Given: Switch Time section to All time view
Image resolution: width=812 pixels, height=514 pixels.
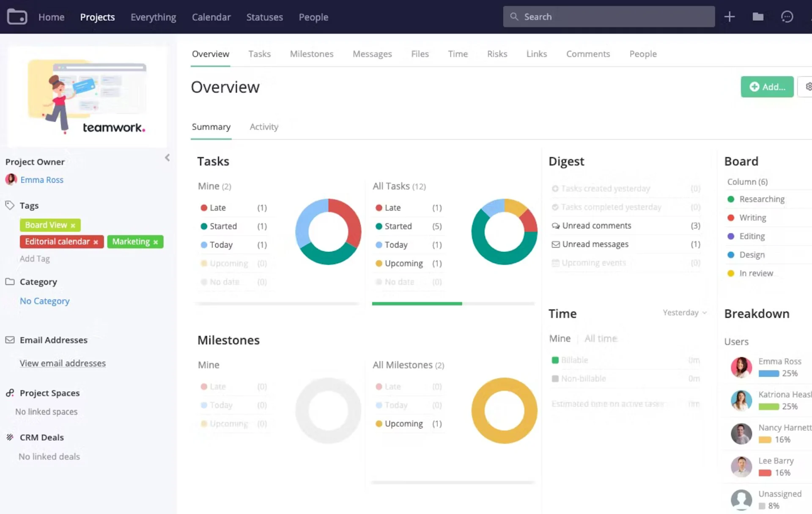Looking at the screenshot, I should [x=601, y=338].
